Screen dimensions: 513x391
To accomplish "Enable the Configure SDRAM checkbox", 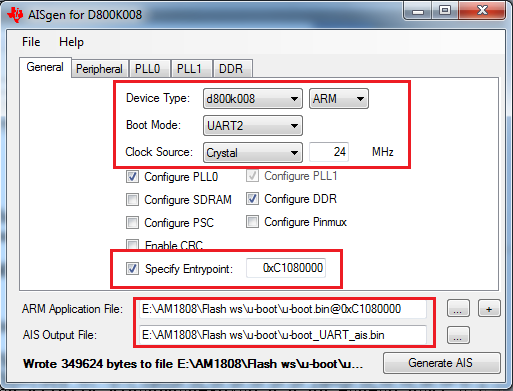I will [132, 200].
